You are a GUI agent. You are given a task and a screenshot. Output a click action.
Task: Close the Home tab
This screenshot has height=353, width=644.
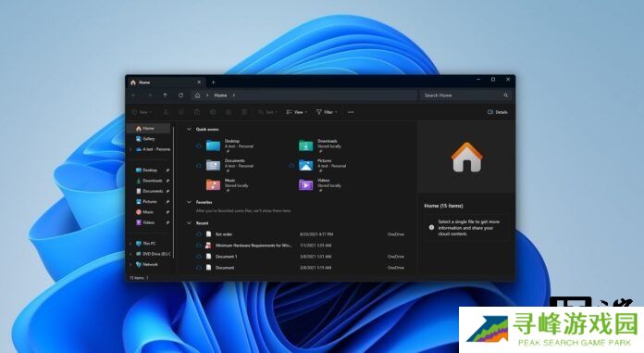tap(199, 82)
